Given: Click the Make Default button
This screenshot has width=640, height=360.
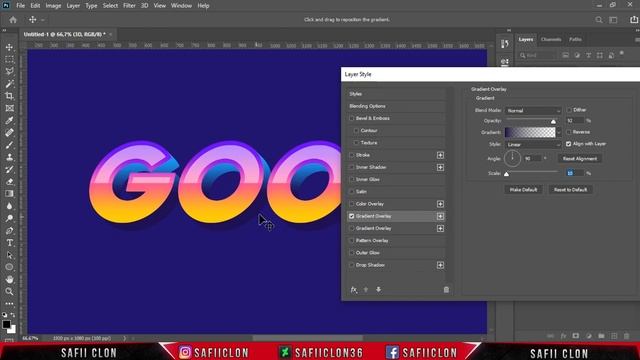Looking at the screenshot, I should 523,190.
